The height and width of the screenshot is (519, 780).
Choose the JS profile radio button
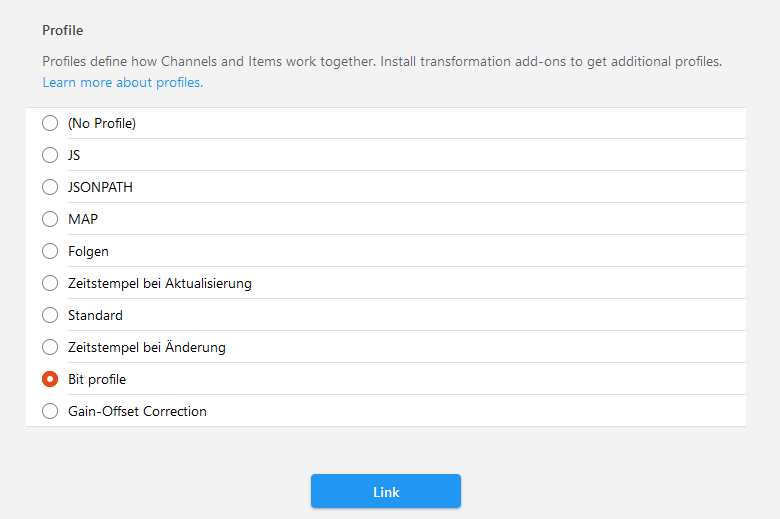[50, 155]
